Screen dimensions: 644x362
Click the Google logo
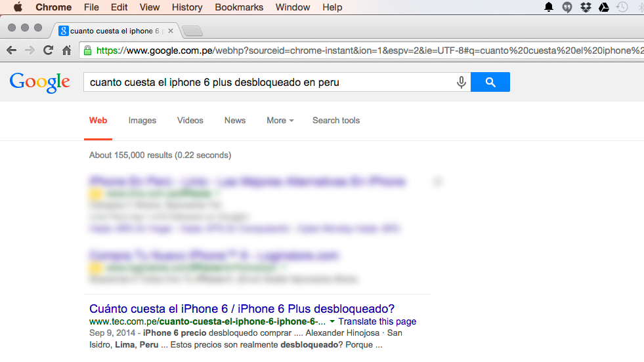coord(40,83)
